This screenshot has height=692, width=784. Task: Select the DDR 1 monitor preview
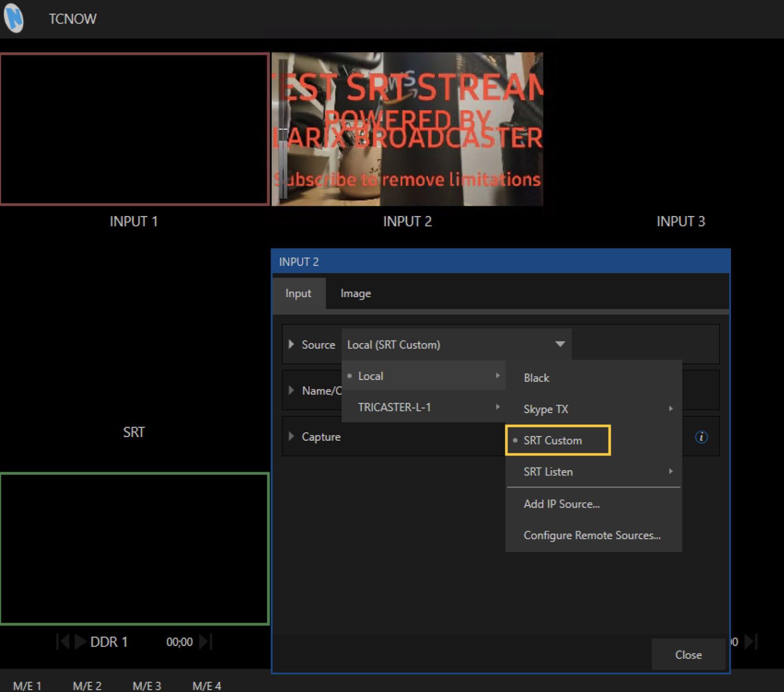click(x=134, y=548)
